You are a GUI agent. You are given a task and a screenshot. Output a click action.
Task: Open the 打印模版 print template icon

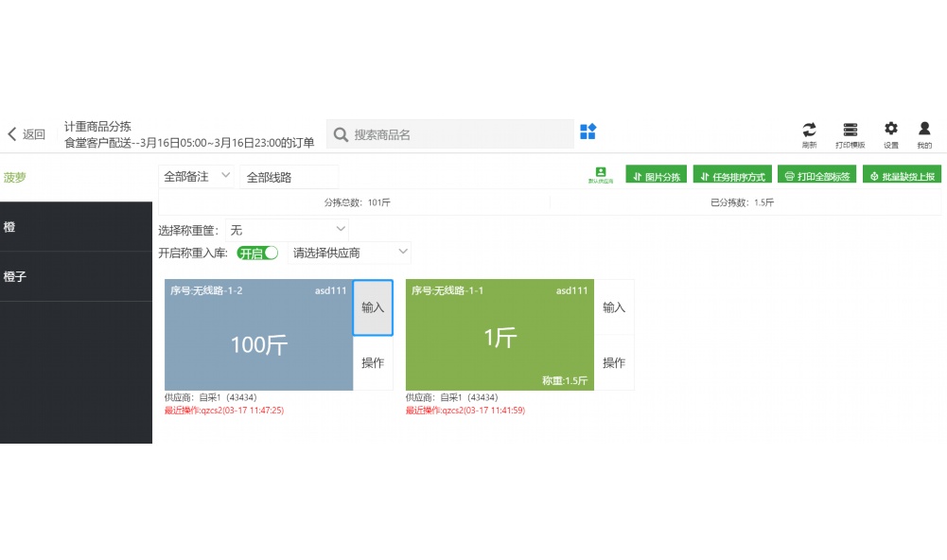coord(850,133)
